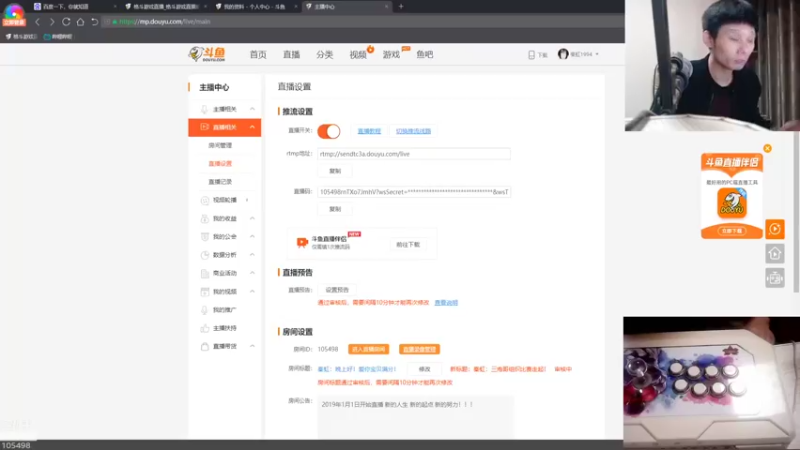Expand 我的公会 sidebar chevron
This screenshot has height=450, width=800.
click(252, 237)
